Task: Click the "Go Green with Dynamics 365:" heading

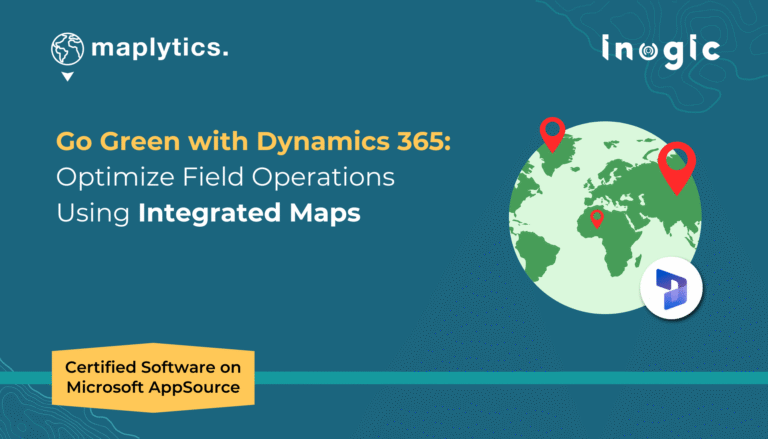Action: pyautogui.click(x=253, y=141)
